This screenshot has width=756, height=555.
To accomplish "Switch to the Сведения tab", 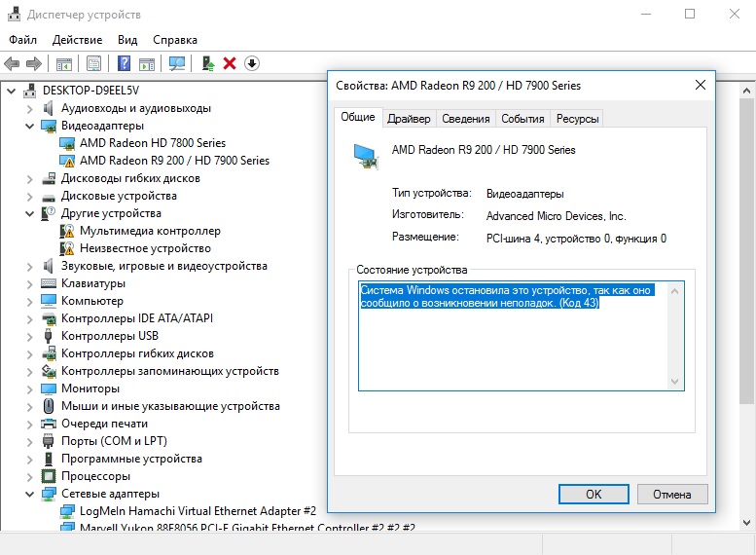I will coord(466,119).
